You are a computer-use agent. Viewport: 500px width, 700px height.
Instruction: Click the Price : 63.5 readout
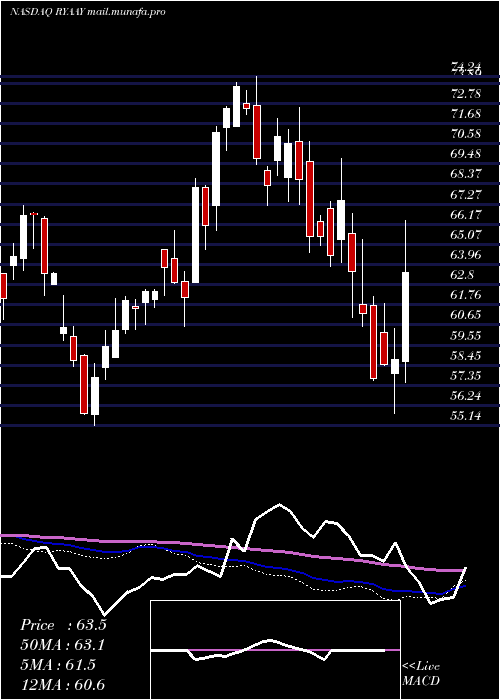click(63, 625)
